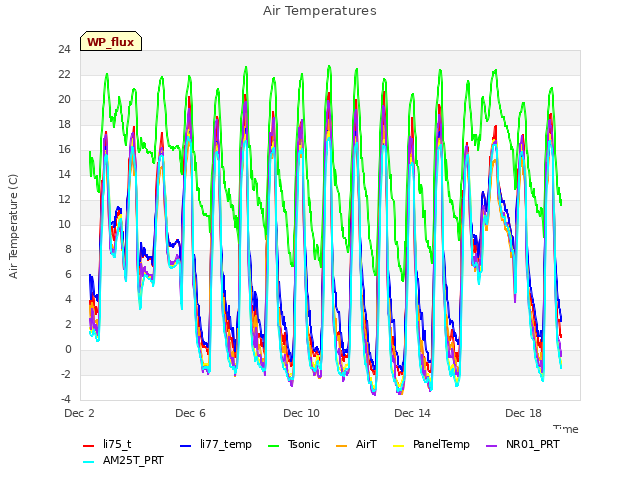The image size is (640, 480).
Task: Select the Tsonic legend label
Action: pos(304,444)
